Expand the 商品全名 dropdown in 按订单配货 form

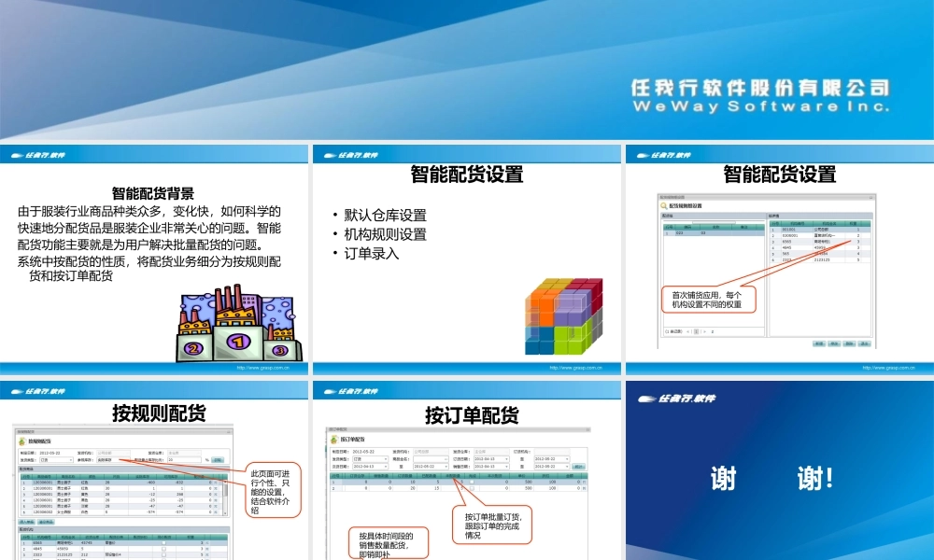pos(431,459)
